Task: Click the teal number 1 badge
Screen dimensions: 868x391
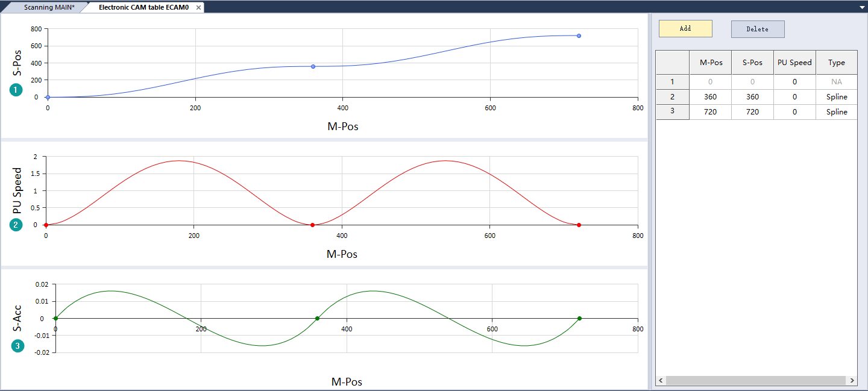Action: tap(16, 90)
